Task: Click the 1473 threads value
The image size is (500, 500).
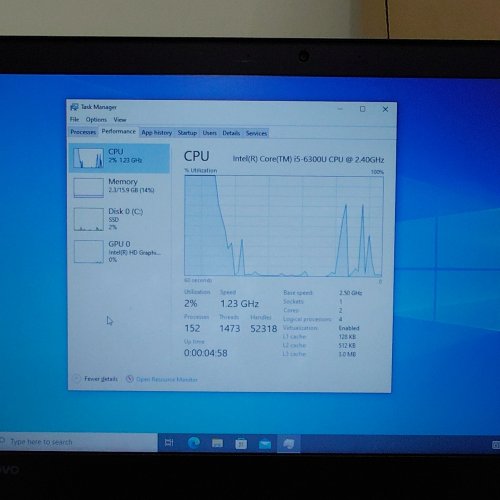Action: [x=230, y=329]
